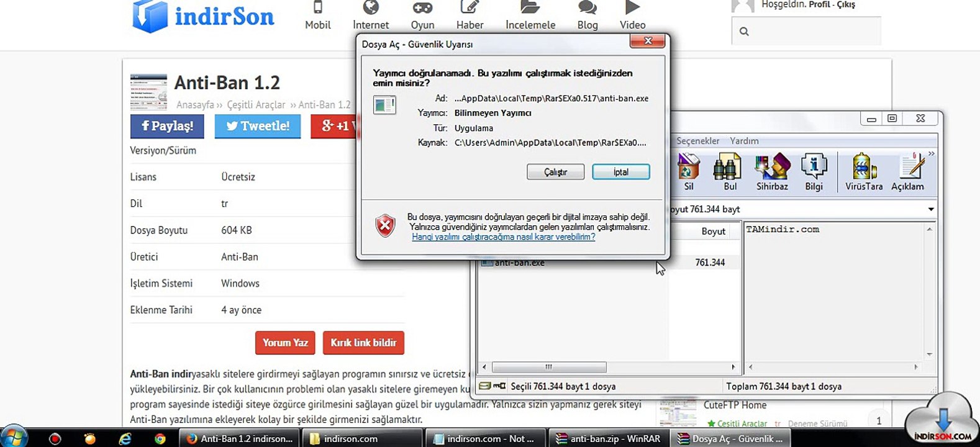Minimize the WinRAR window
Image resolution: width=980 pixels, height=447 pixels.
pos(871,119)
